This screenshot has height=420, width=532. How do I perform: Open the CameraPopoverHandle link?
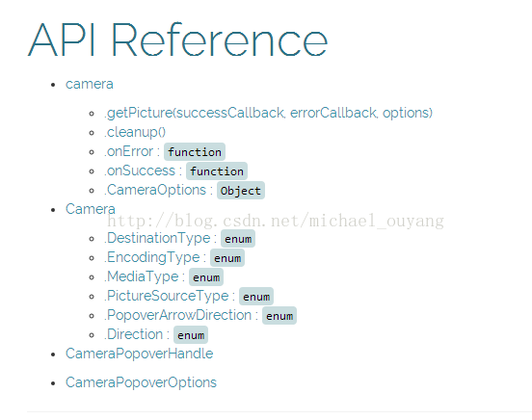pyautogui.click(x=139, y=354)
